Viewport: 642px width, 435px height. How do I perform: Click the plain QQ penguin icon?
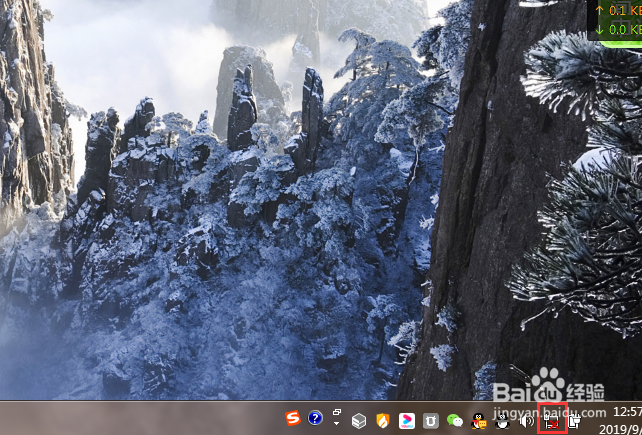click(502, 421)
